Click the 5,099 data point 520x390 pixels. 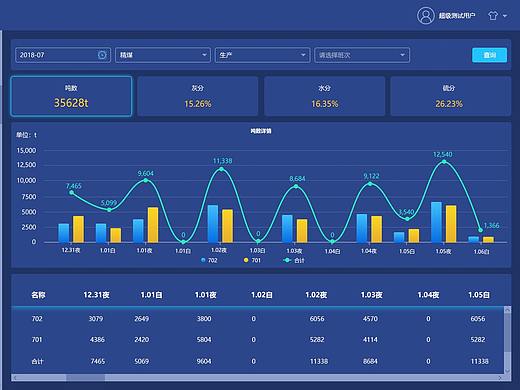[x=109, y=210]
